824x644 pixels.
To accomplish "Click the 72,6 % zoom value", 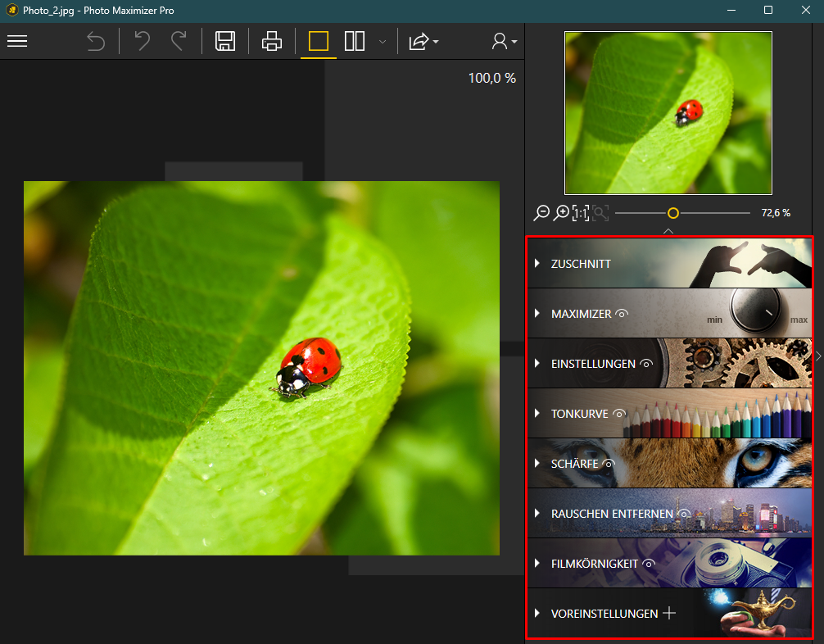I will (776, 213).
